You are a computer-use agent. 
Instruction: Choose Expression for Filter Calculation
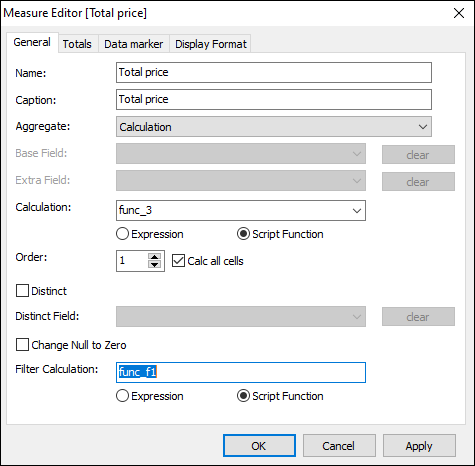(x=122, y=396)
